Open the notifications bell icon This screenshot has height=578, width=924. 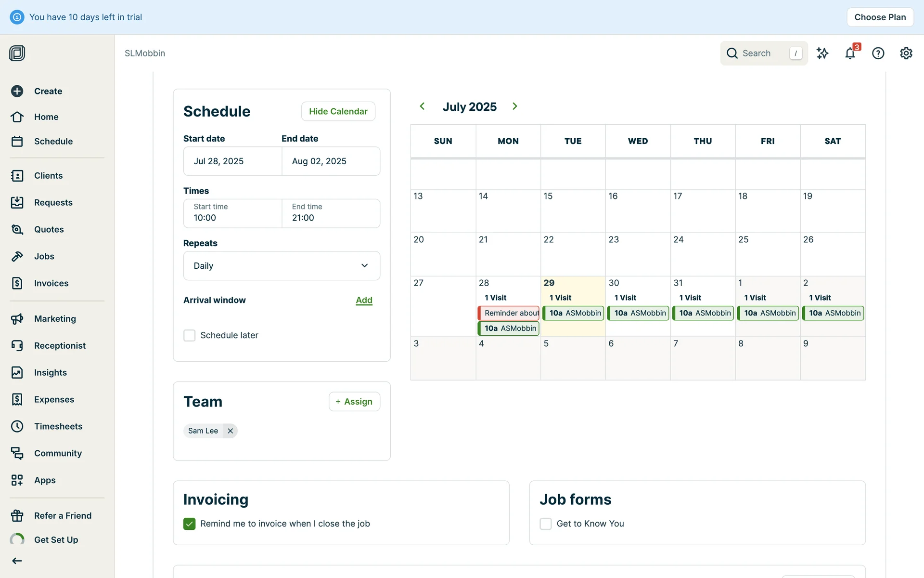[x=850, y=53]
